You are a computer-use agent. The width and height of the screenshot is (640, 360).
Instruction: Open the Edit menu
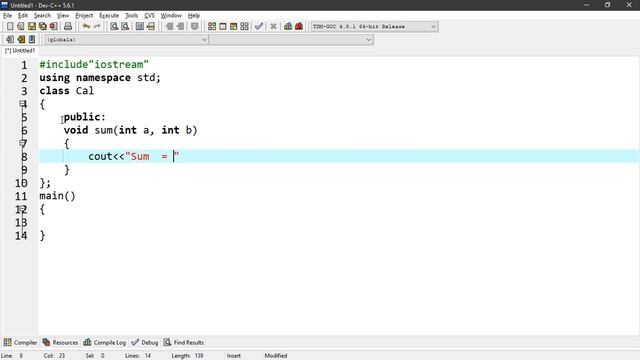tap(23, 16)
